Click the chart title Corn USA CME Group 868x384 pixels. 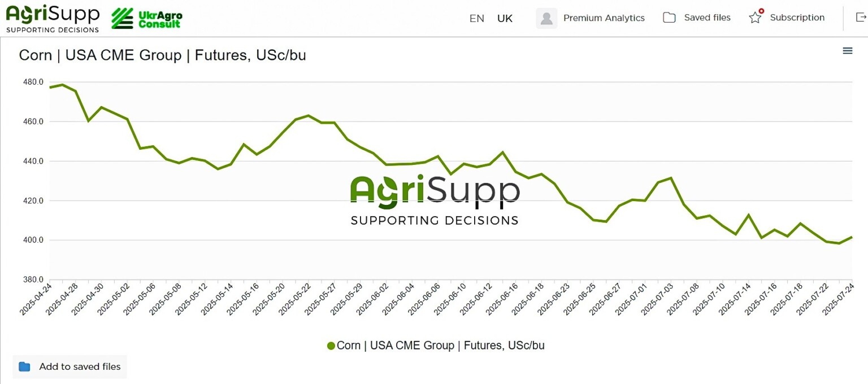pyautogui.click(x=163, y=55)
